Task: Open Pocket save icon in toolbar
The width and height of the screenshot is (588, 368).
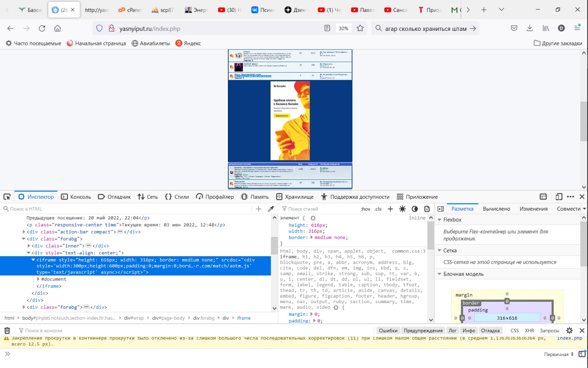Action: pyautogui.click(x=514, y=29)
